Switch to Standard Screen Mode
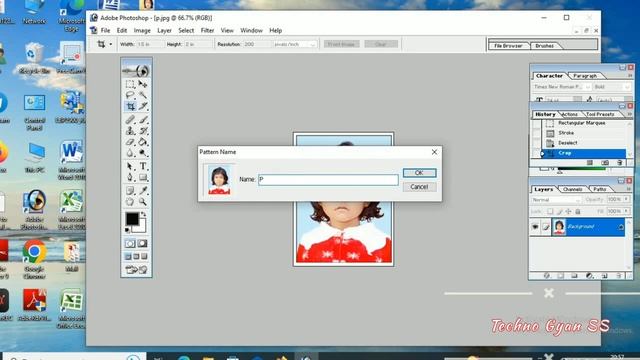 click(x=128, y=256)
